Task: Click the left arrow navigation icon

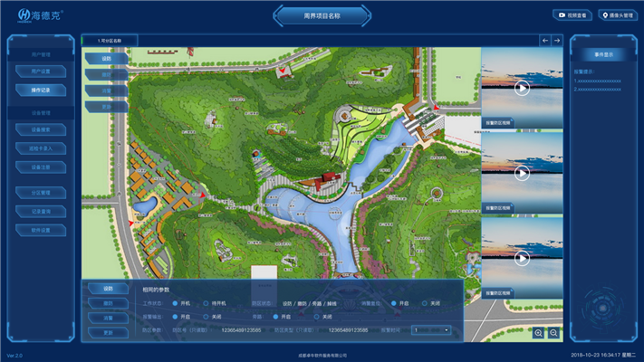Action: [545, 40]
